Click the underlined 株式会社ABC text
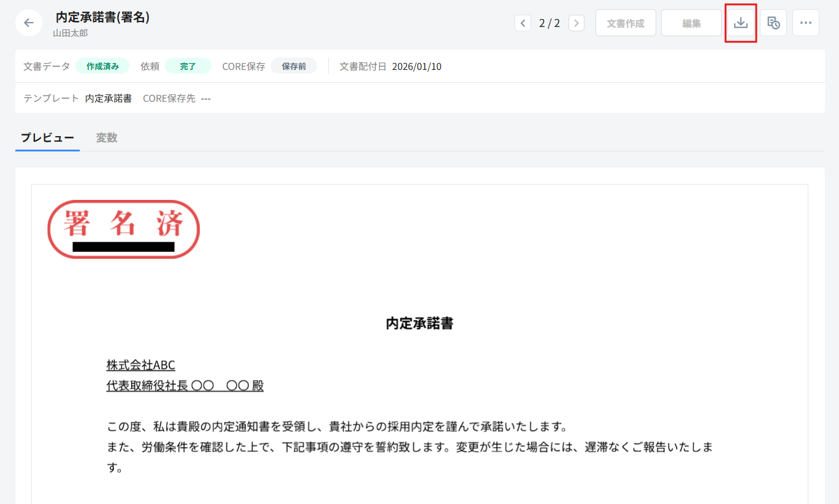Viewport: 839px width, 504px height. (x=140, y=365)
